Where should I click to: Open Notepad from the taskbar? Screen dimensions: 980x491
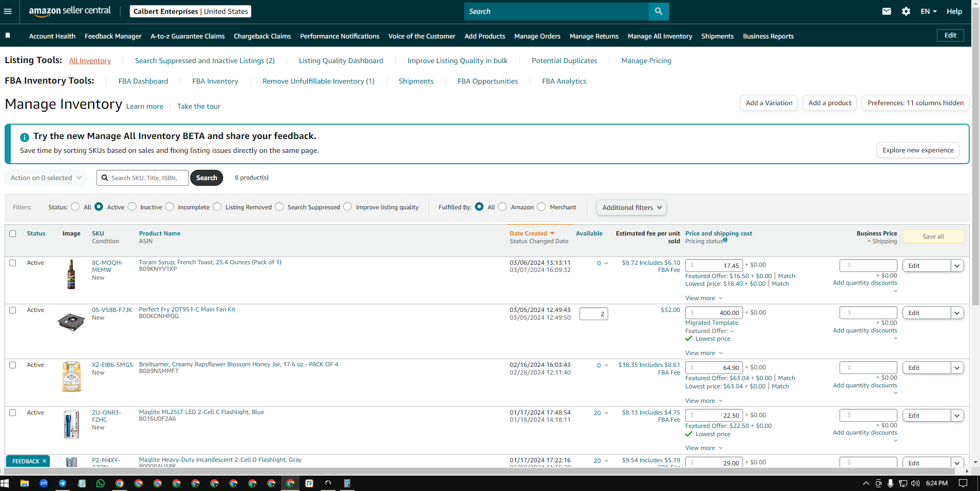pyautogui.click(x=82, y=483)
